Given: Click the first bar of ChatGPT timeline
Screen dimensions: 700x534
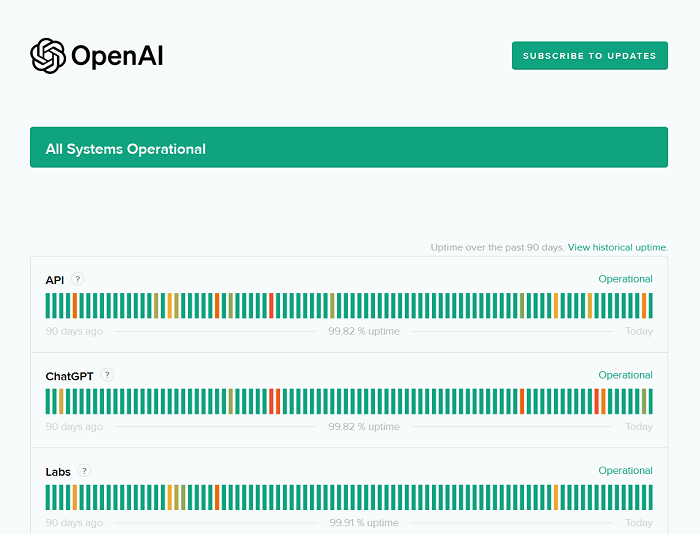Looking at the screenshot, I should [48, 401].
